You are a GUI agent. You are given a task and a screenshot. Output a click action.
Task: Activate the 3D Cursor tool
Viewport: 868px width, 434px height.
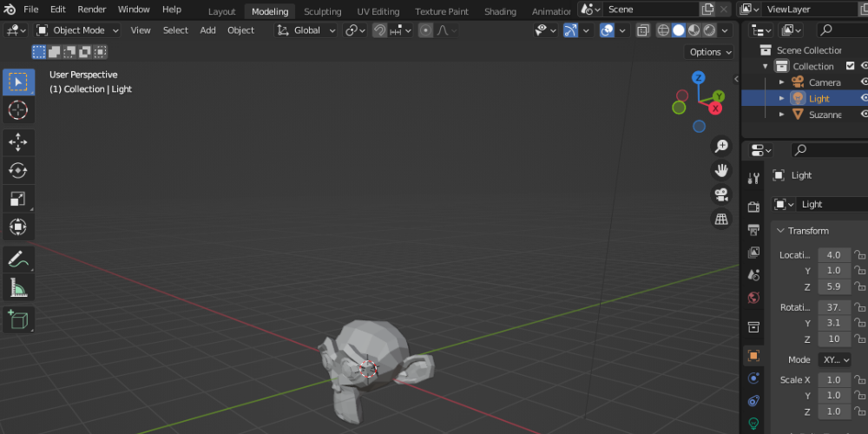pyautogui.click(x=18, y=110)
